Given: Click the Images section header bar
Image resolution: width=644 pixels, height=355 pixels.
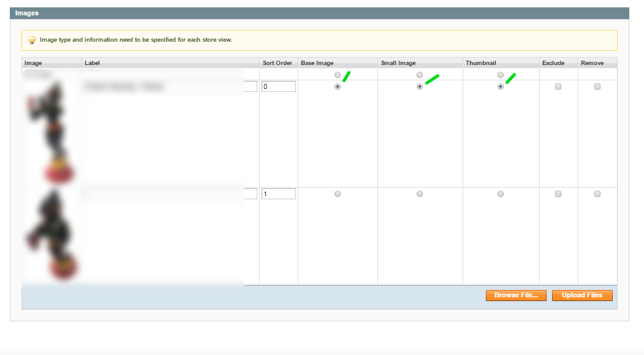Looking at the screenshot, I should [322, 13].
